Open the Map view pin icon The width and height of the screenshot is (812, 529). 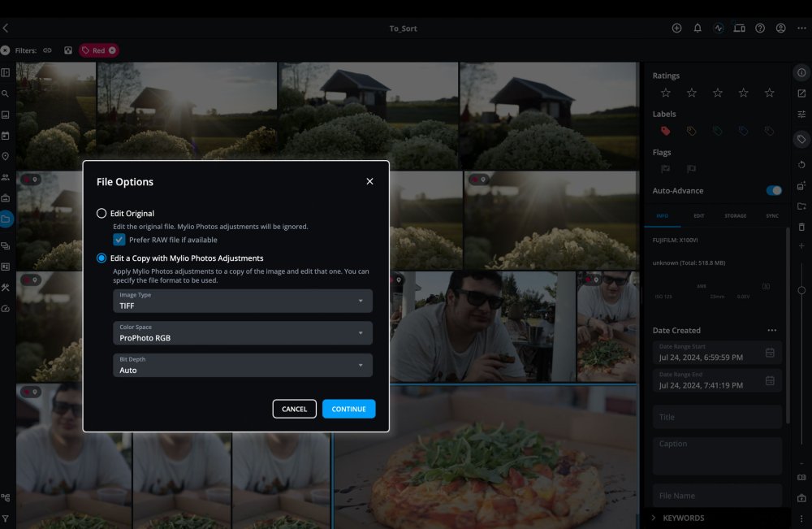click(x=6, y=157)
